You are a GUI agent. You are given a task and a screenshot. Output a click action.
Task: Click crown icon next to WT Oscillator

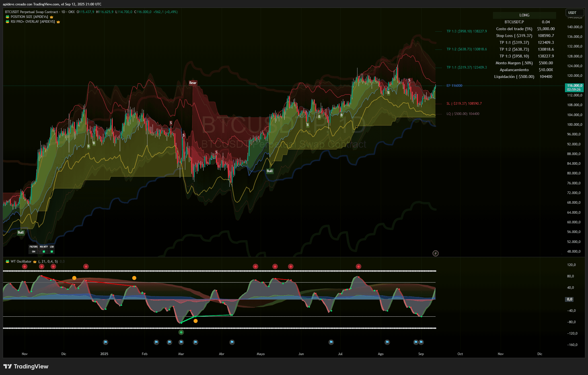35,261
